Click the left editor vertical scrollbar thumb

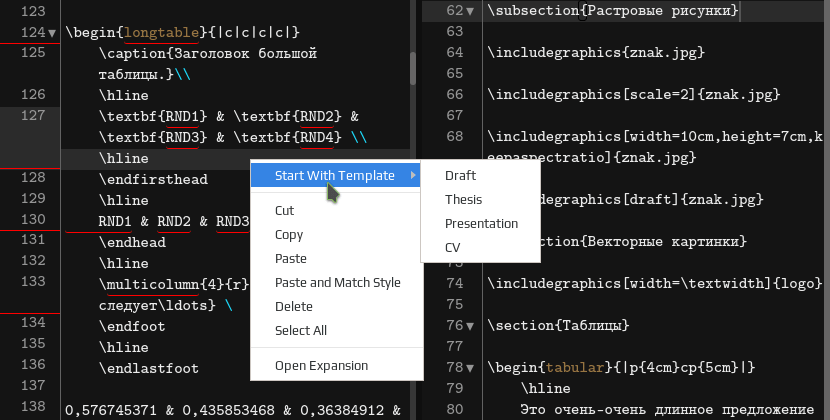tap(413, 68)
